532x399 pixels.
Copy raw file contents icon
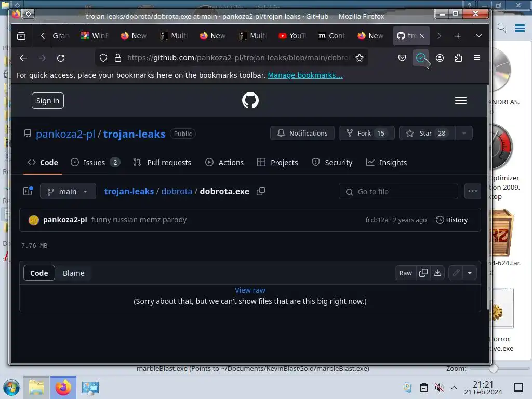(423, 273)
